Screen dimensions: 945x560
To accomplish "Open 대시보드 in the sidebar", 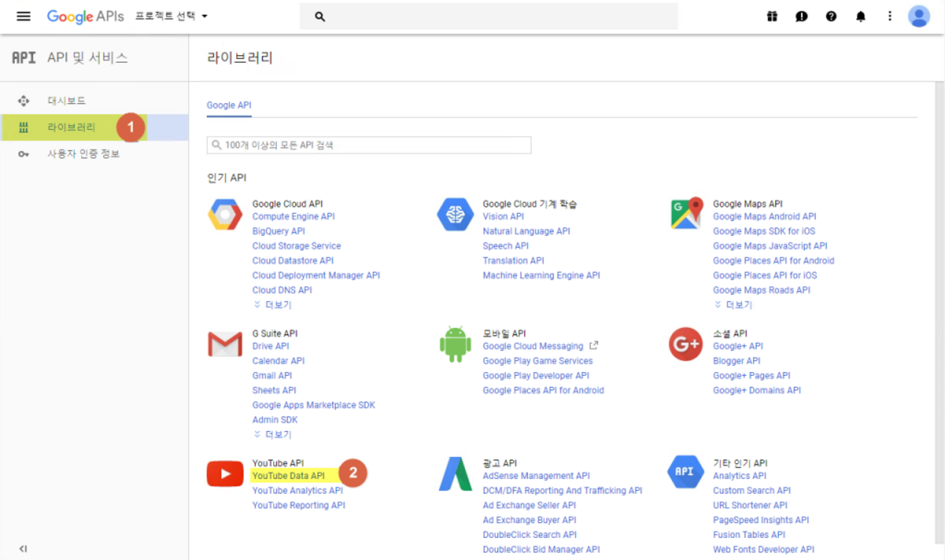I will pyautogui.click(x=67, y=101).
